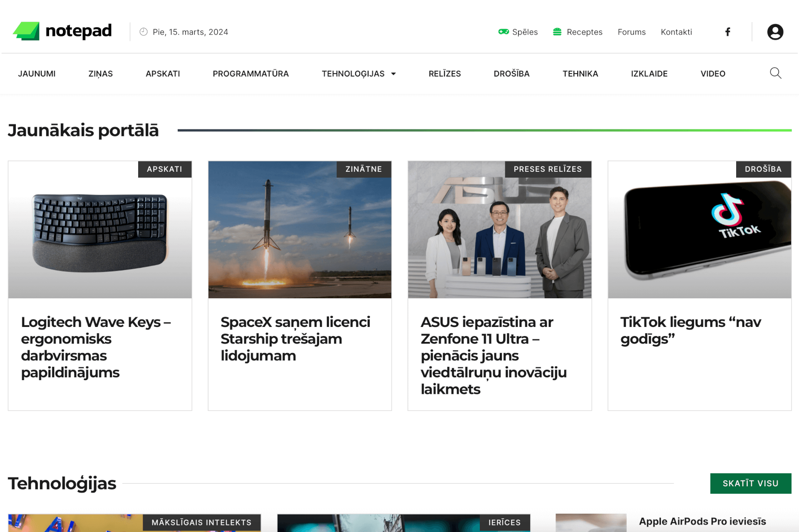Click the clock icon beside date
799x532 pixels.
pos(144,32)
